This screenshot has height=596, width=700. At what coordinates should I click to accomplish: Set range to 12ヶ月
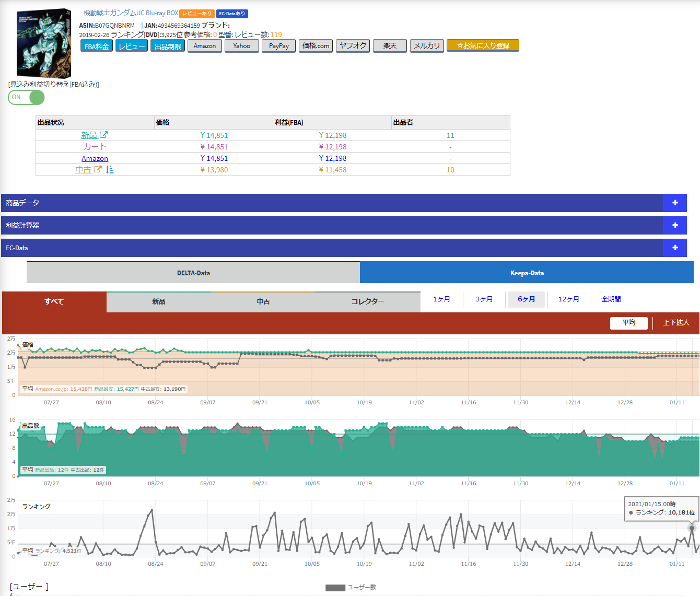click(x=568, y=299)
